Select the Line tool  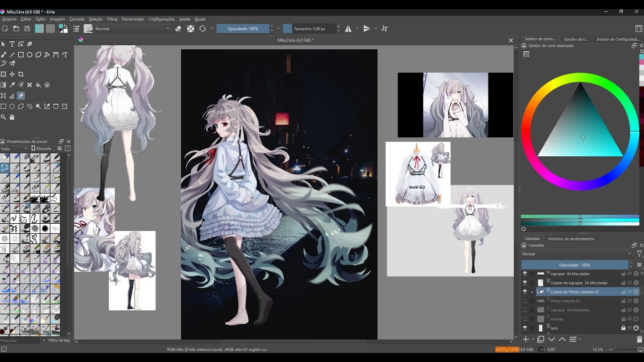click(x=12, y=54)
